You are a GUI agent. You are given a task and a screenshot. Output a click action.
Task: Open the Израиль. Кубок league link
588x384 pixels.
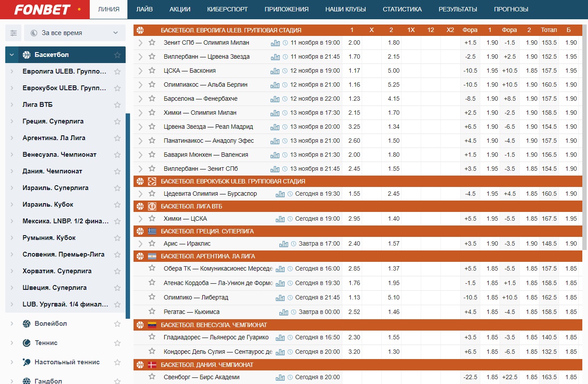48,204
